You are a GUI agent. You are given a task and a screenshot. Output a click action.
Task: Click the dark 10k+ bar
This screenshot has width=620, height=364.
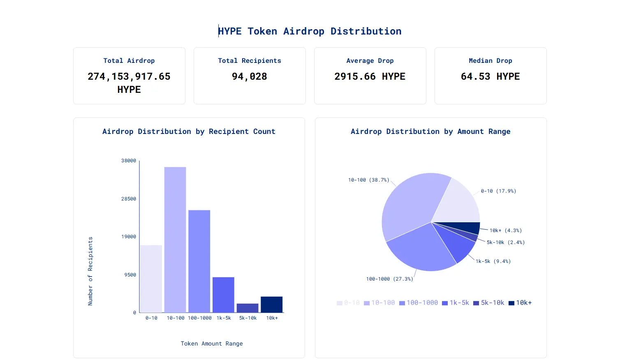[272, 304]
